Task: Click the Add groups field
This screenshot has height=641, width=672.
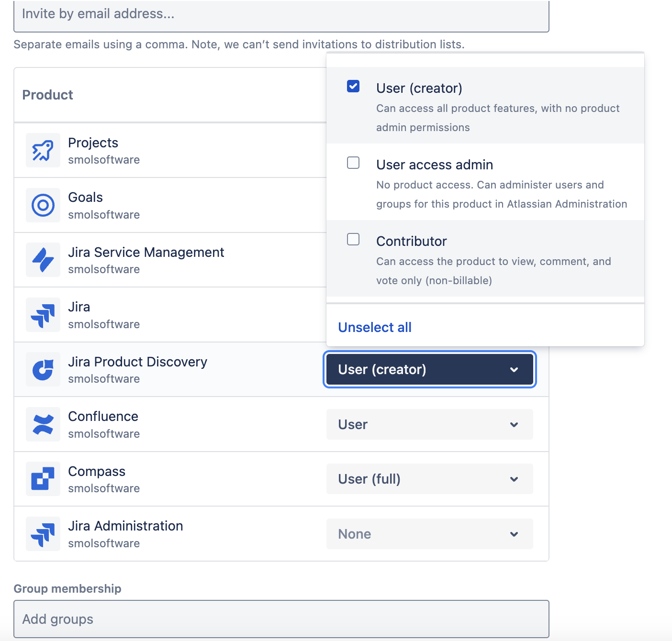Action: click(281, 619)
